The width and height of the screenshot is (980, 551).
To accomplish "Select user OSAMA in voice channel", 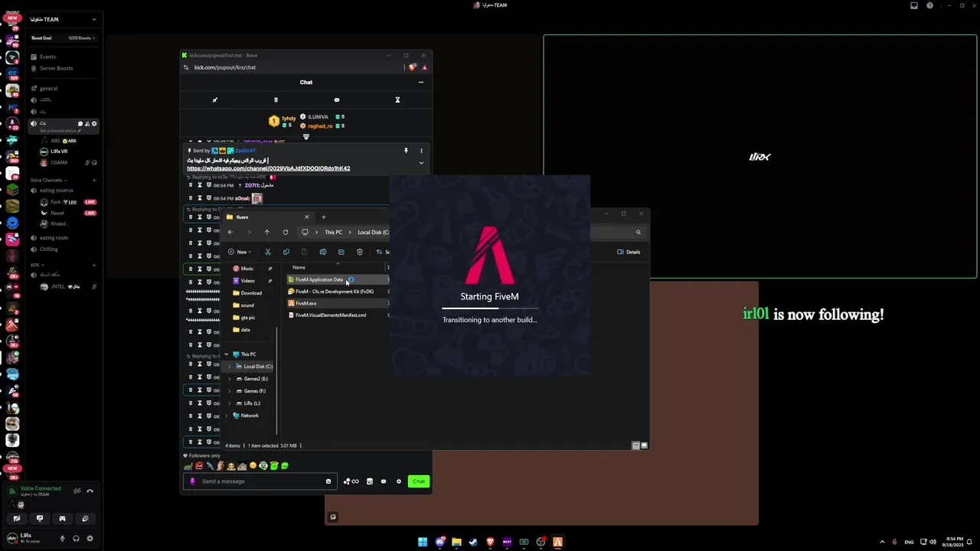I will 59,162.
